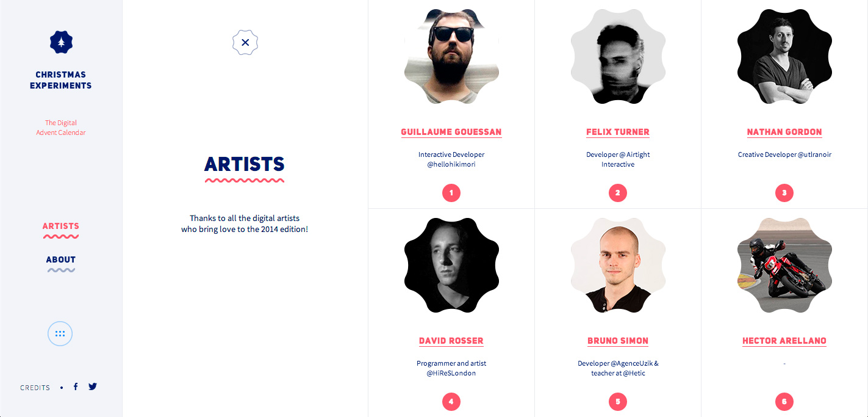Open the Twitter bird icon in footer
The image size is (868, 417).
tap(93, 386)
